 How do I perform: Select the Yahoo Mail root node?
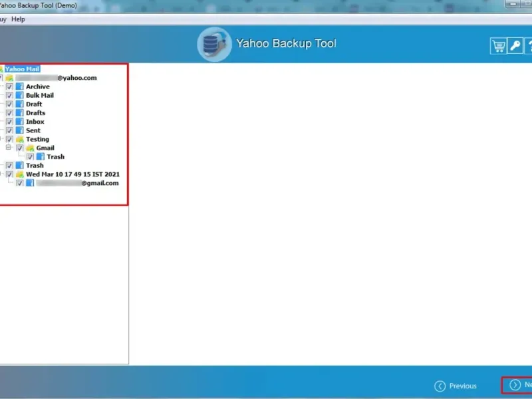click(23, 69)
